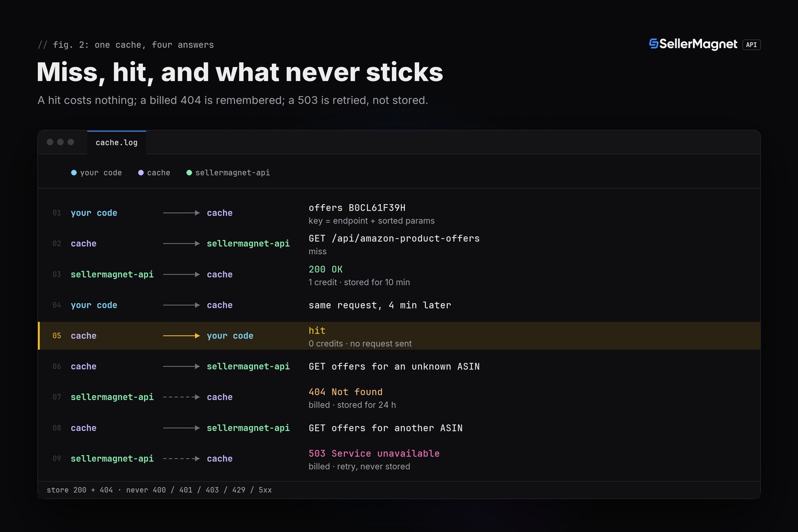This screenshot has height=532, width=798.
Task: Select "GET /api/amazon-product-offers" in row 02
Action: pyautogui.click(x=394, y=238)
